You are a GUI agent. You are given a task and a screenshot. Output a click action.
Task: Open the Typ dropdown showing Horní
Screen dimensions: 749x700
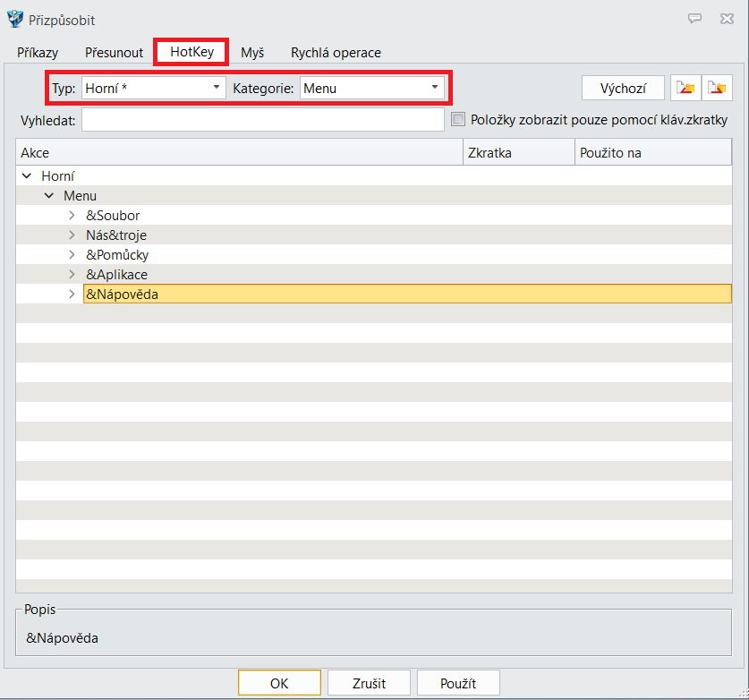tap(153, 88)
